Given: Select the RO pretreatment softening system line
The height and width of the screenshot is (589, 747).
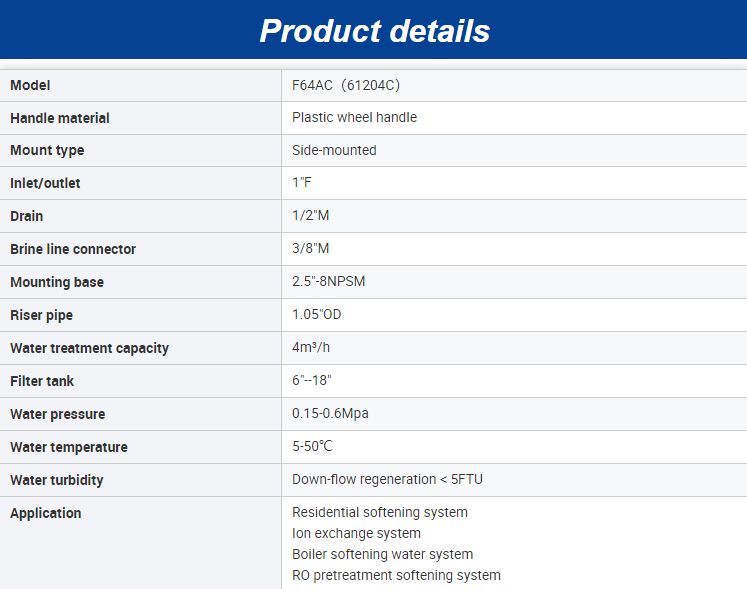Looking at the screenshot, I should [x=396, y=575].
